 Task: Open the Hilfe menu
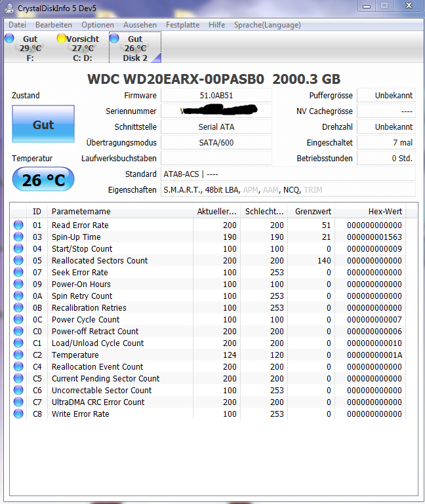pyautogui.click(x=216, y=25)
